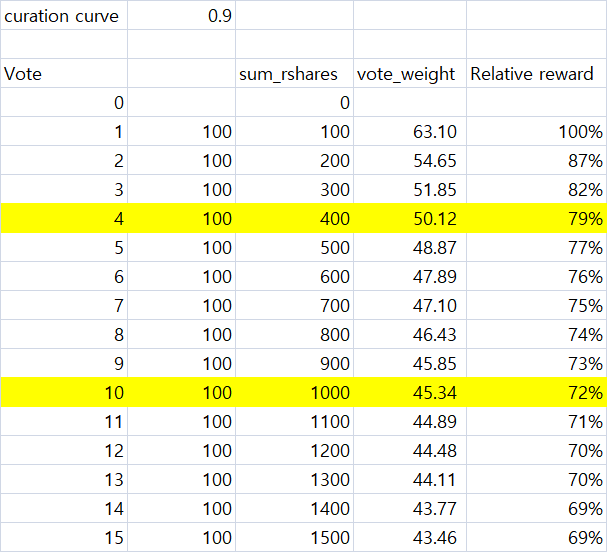Viewport: 607px width, 552px height.
Task: Click the sum_rshares cell 800
Action: tap(294, 335)
